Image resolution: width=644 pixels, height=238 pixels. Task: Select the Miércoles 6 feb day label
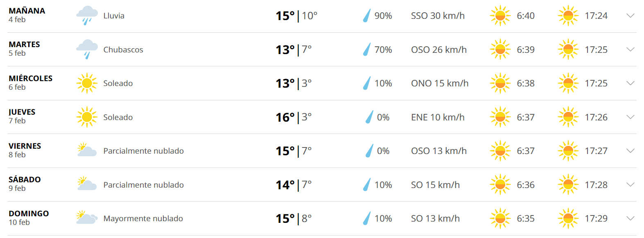click(31, 82)
